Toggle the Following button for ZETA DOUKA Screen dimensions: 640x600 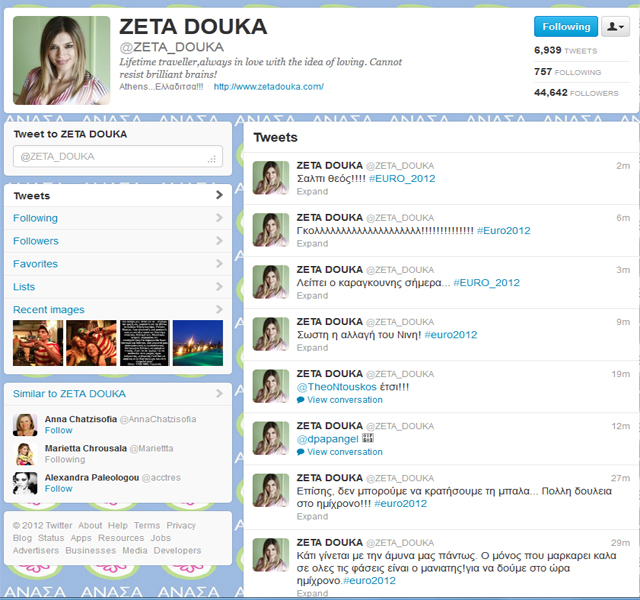coord(565,27)
